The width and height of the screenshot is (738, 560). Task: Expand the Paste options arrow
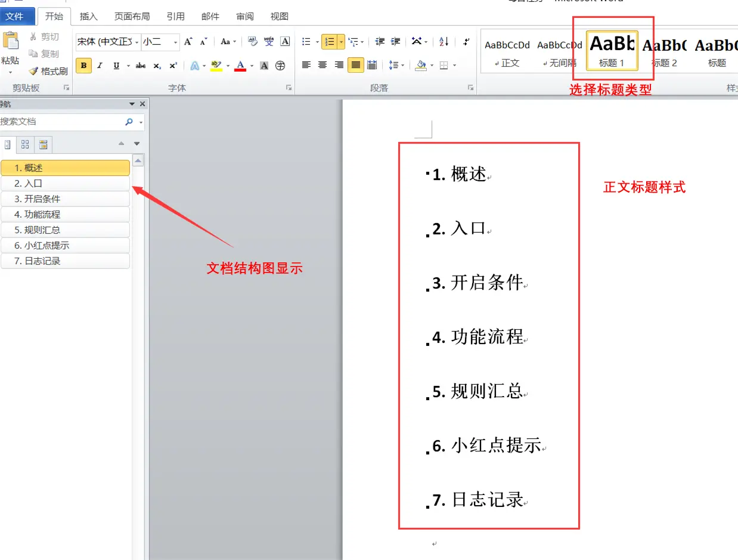coord(10,72)
